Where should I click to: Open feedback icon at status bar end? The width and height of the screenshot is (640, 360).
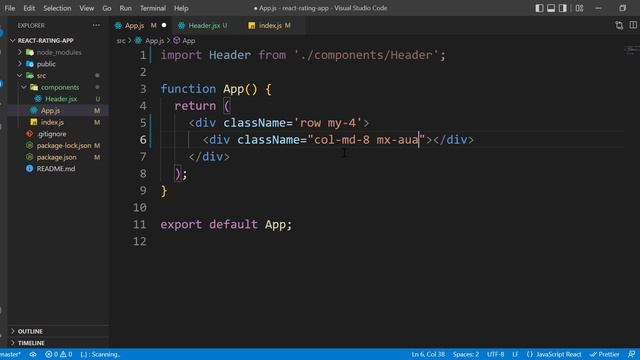(x=631, y=354)
